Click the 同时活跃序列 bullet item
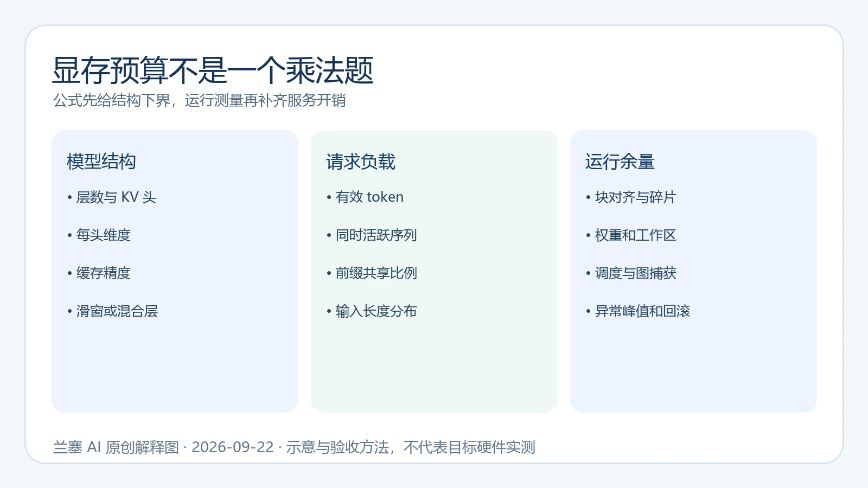The image size is (868, 488). coord(372,235)
